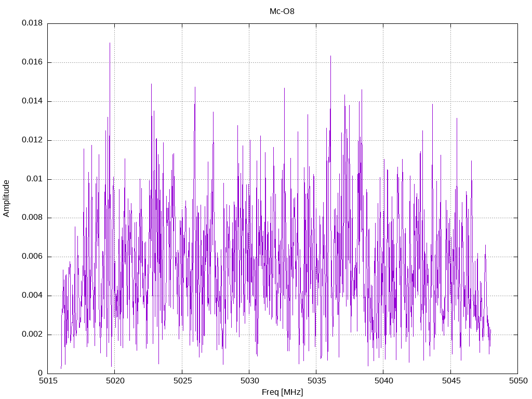Click the 0.018 y-axis tick label
The height and width of the screenshot is (399, 532).
coord(32,23)
